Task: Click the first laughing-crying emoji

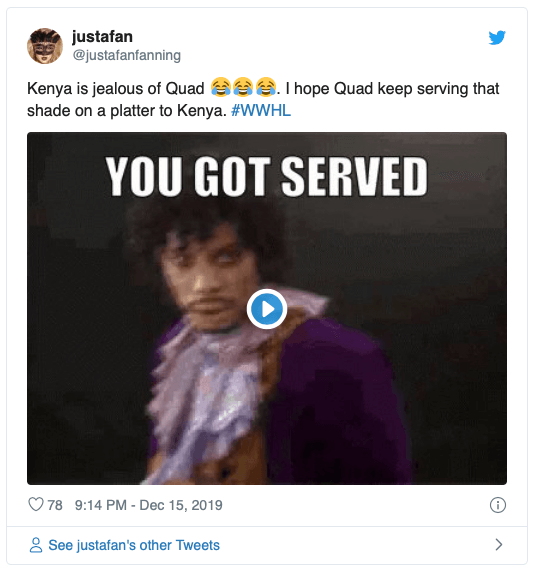Action: [221, 87]
